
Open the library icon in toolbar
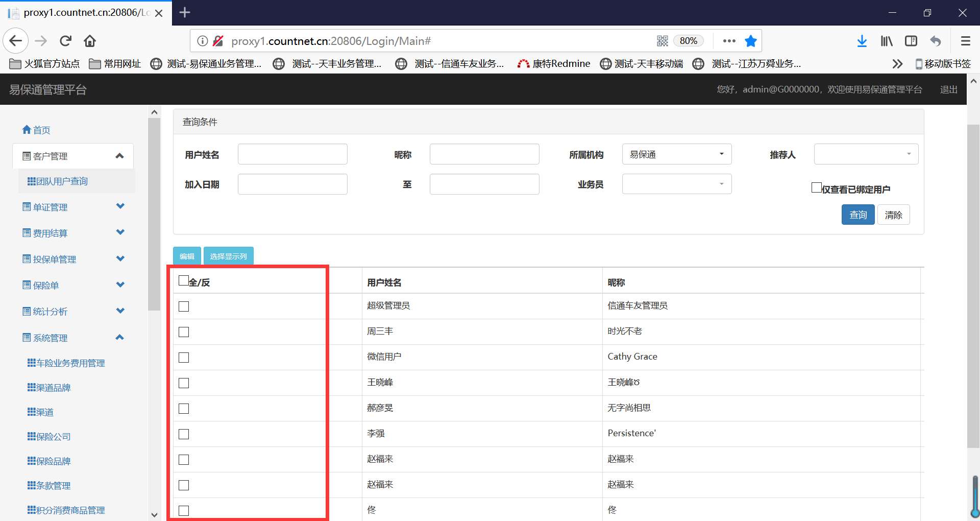pos(886,41)
